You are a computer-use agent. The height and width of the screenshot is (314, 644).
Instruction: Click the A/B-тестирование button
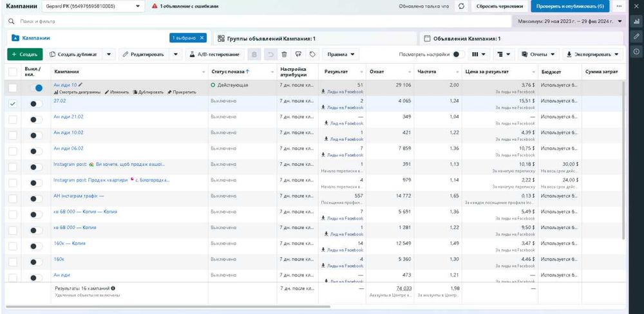pos(215,54)
